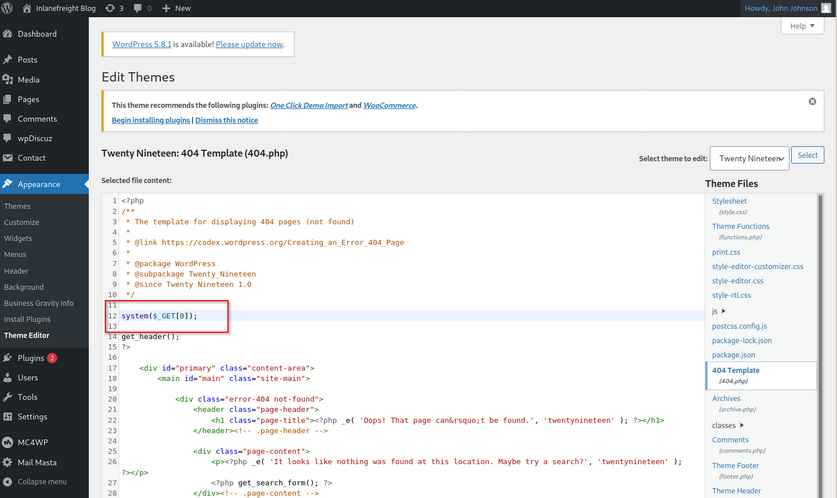Viewport: 837px width, 498px height.
Task: Go to the Media library
Action: coord(28,80)
